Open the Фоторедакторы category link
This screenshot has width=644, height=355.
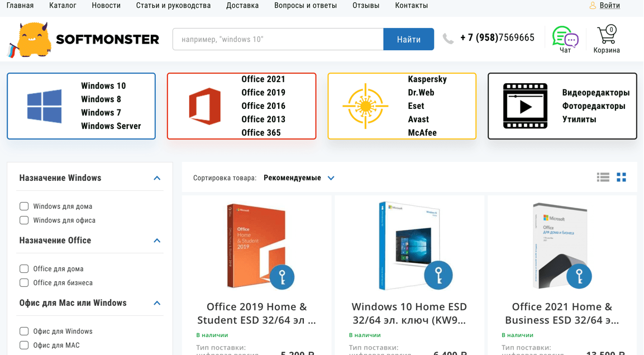(x=594, y=106)
